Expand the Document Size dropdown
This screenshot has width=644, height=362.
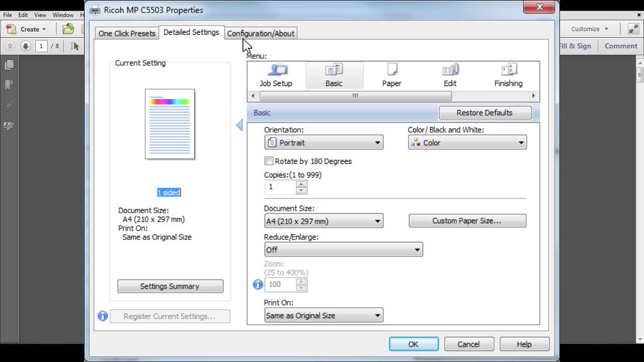(324, 221)
